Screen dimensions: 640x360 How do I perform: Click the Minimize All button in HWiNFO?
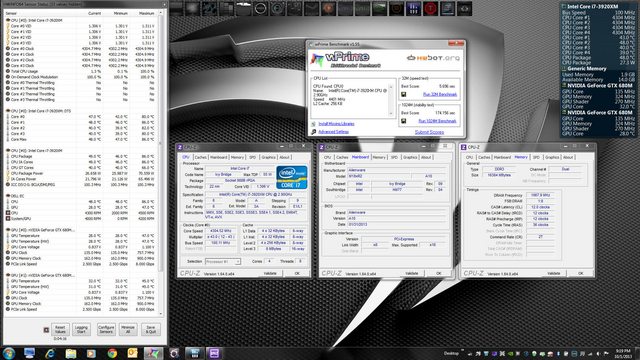tap(128, 329)
